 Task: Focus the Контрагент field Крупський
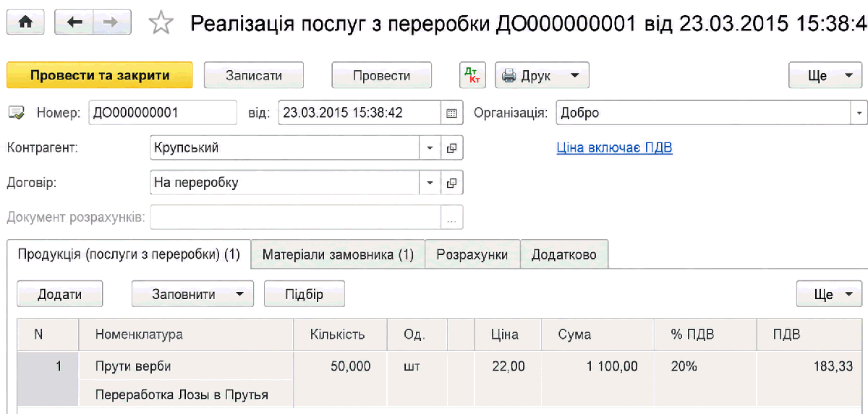click(284, 148)
